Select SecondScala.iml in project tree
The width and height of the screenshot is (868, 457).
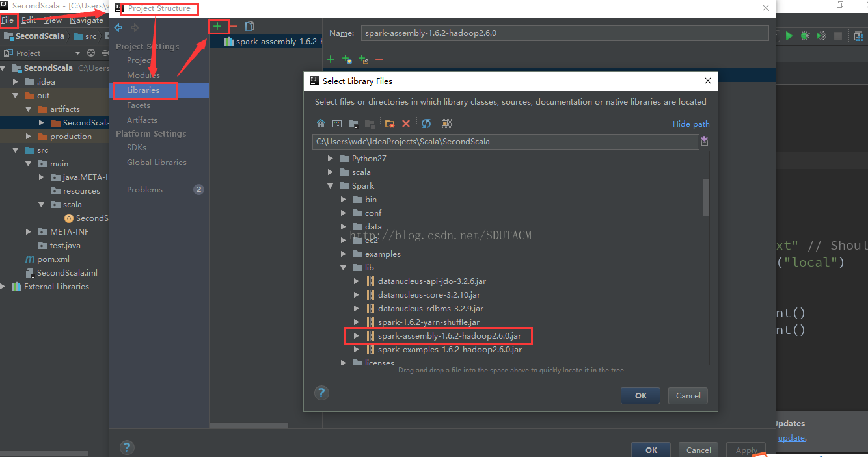(x=67, y=272)
